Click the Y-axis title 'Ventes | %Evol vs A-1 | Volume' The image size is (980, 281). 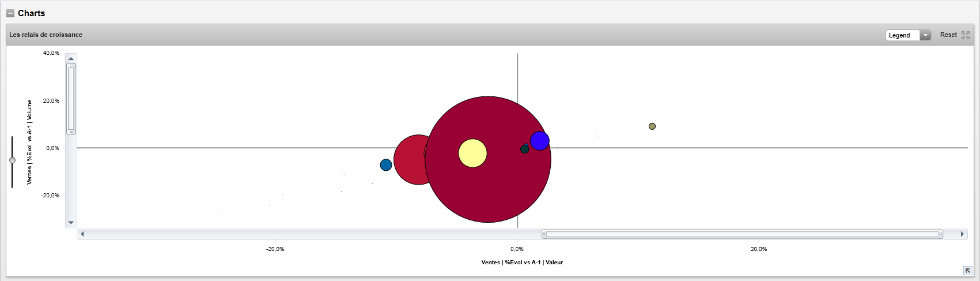tap(29, 142)
